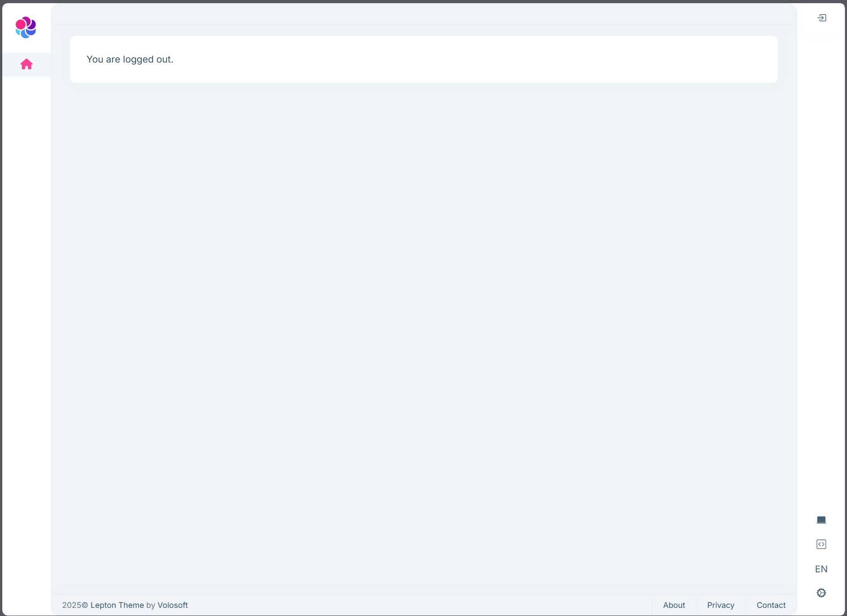Click the Privacy link in the footer
The width and height of the screenshot is (847, 616).
click(721, 605)
